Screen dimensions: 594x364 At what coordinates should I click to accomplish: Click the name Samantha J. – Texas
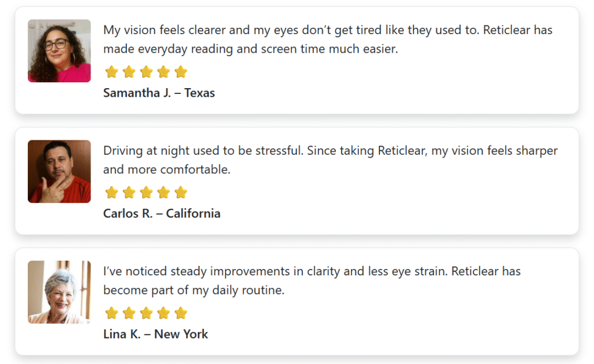click(159, 93)
